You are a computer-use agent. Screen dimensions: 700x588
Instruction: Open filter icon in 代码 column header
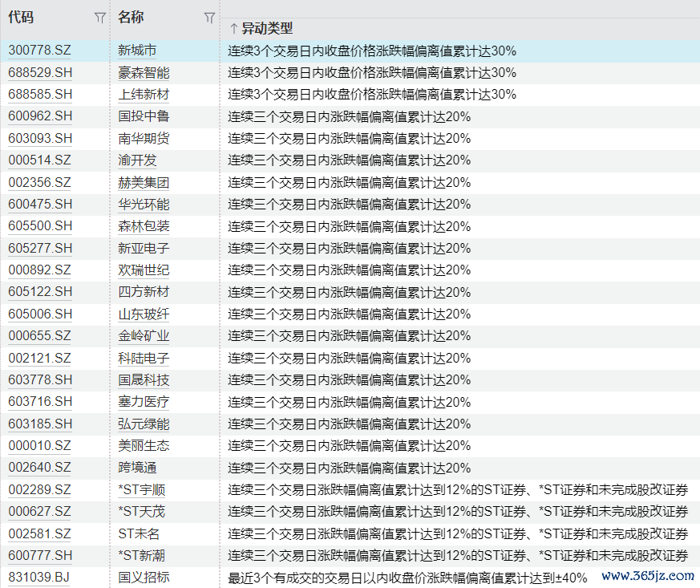(x=99, y=18)
